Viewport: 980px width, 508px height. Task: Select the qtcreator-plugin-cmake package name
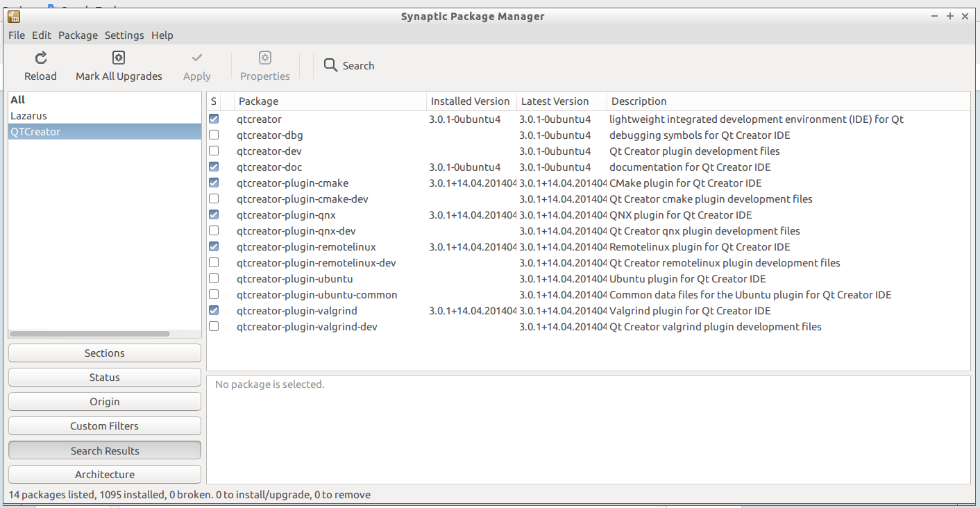click(x=292, y=183)
